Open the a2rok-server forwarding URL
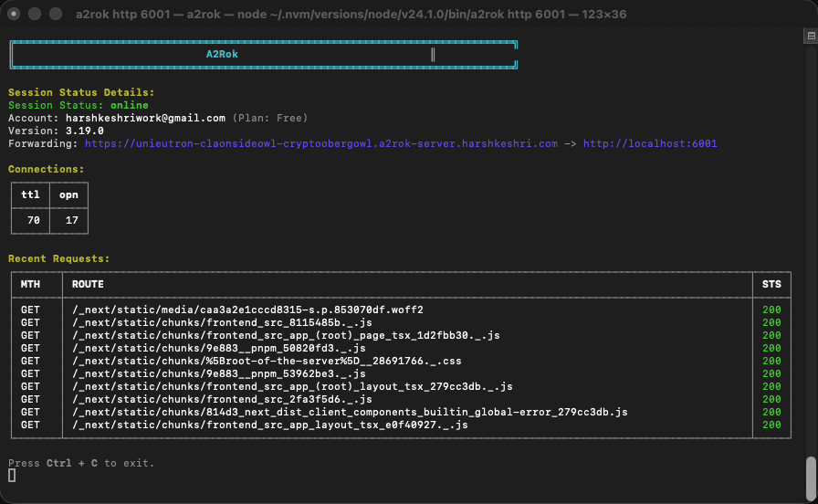This screenshot has width=818, height=504. point(320,143)
